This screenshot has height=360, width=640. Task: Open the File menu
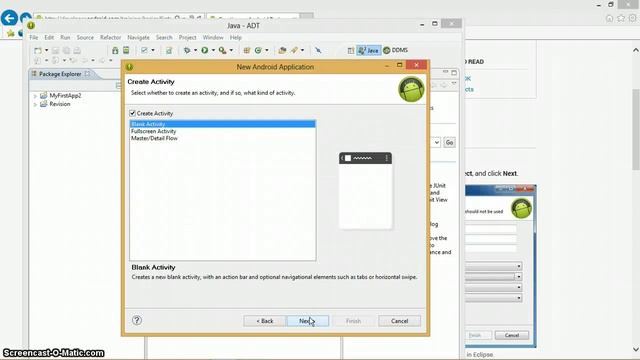(33, 37)
